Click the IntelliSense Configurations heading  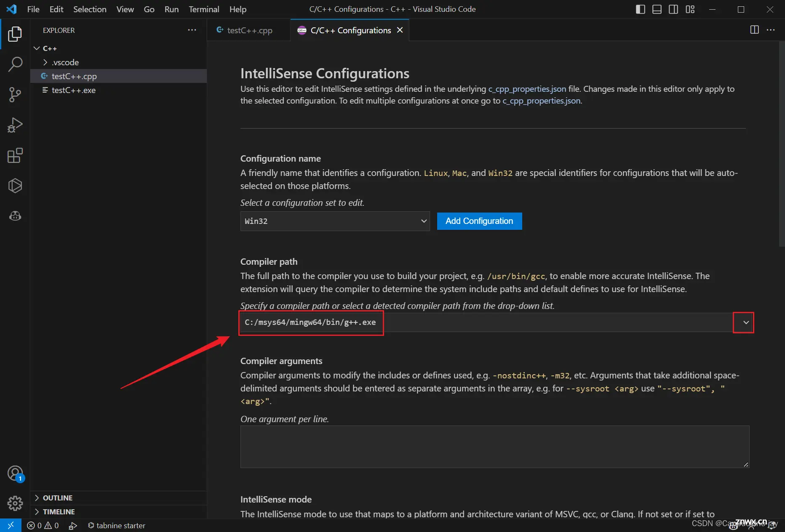pyautogui.click(x=325, y=73)
